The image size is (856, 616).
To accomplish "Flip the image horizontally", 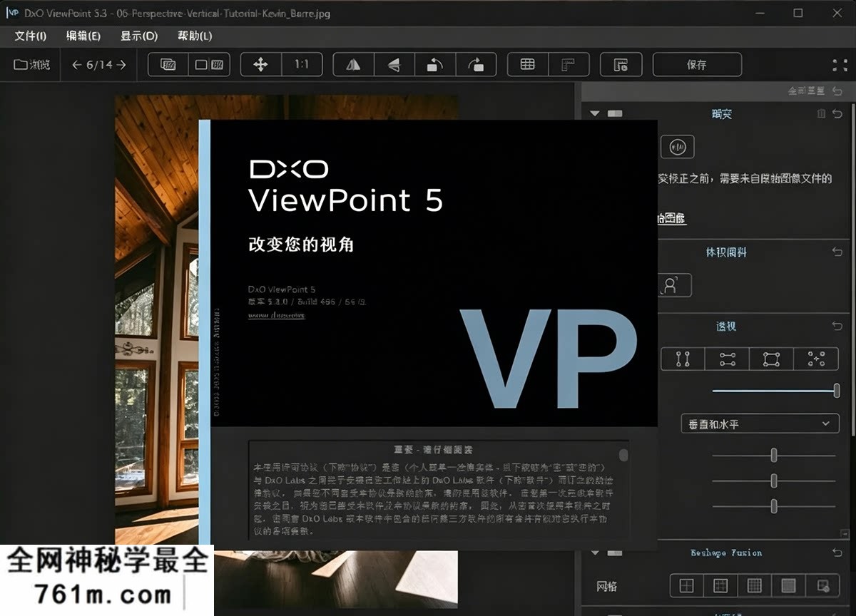I will 353,65.
